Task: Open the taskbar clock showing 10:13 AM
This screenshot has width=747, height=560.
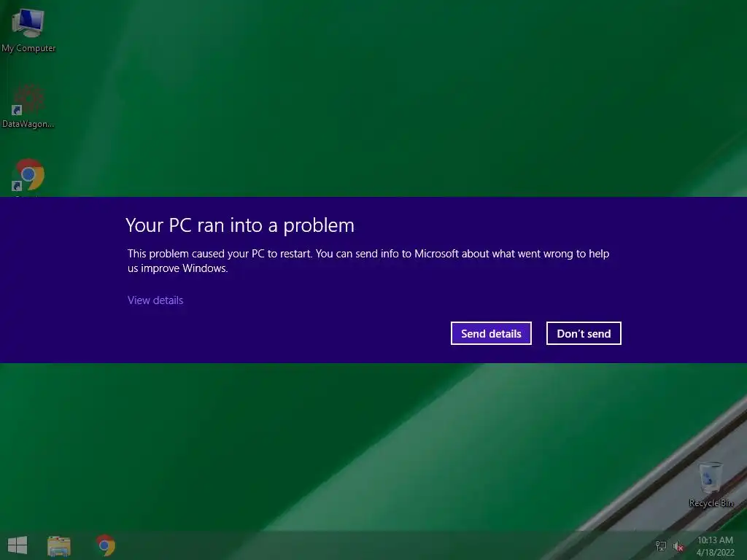Action: click(715, 546)
